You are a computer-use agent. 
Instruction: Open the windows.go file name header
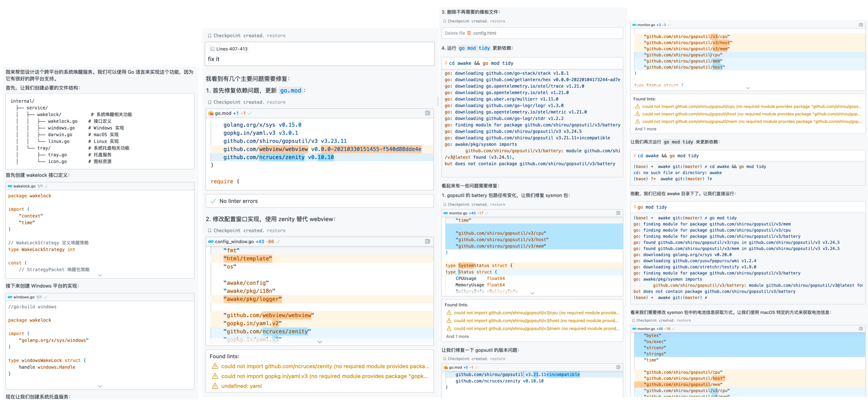[24, 297]
